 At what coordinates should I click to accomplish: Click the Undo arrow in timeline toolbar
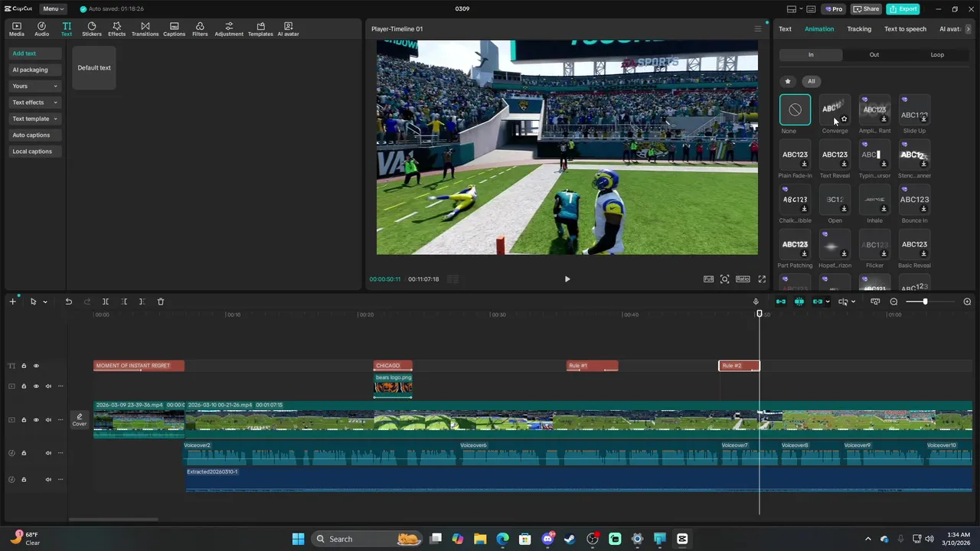68,302
